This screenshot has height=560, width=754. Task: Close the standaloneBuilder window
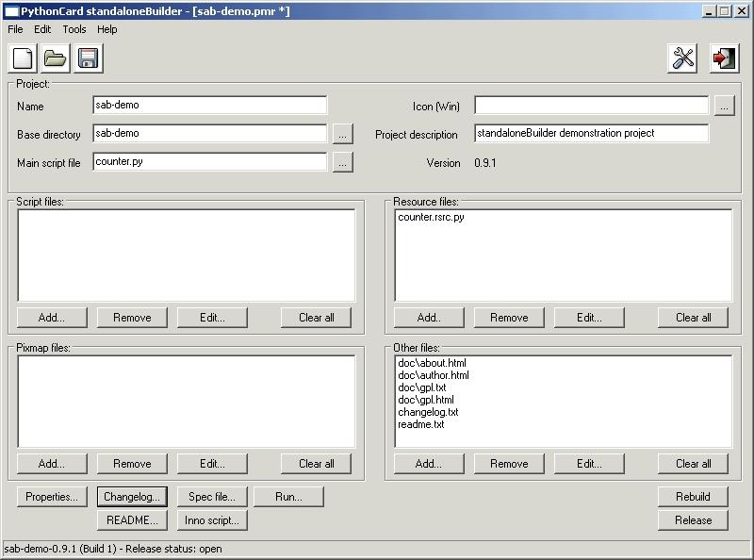click(x=742, y=11)
